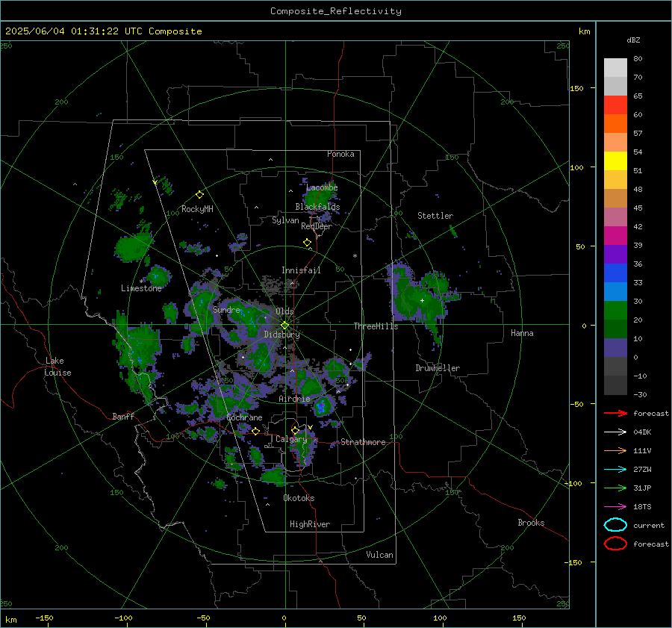
Task: Click the large green echo west of Hanna
Action: tap(418, 298)
